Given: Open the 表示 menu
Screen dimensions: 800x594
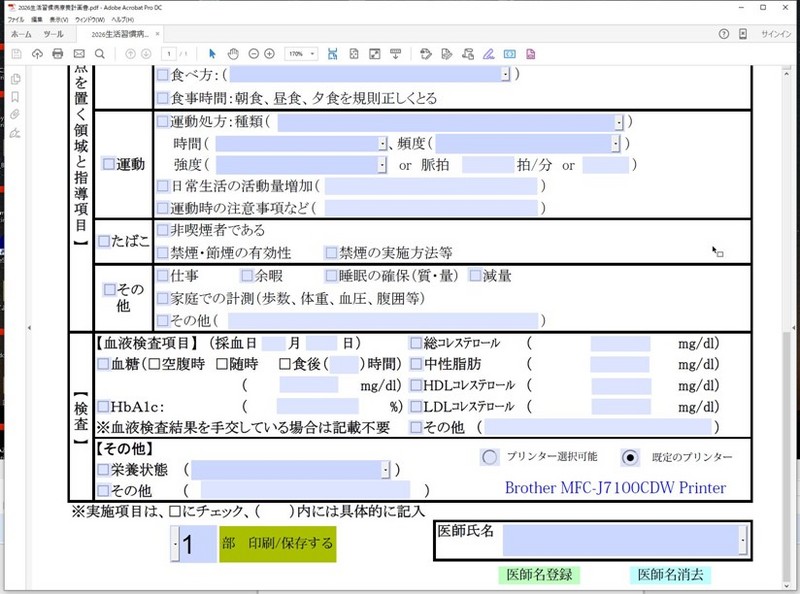Looking at the screenshot, I should [59, 19].
